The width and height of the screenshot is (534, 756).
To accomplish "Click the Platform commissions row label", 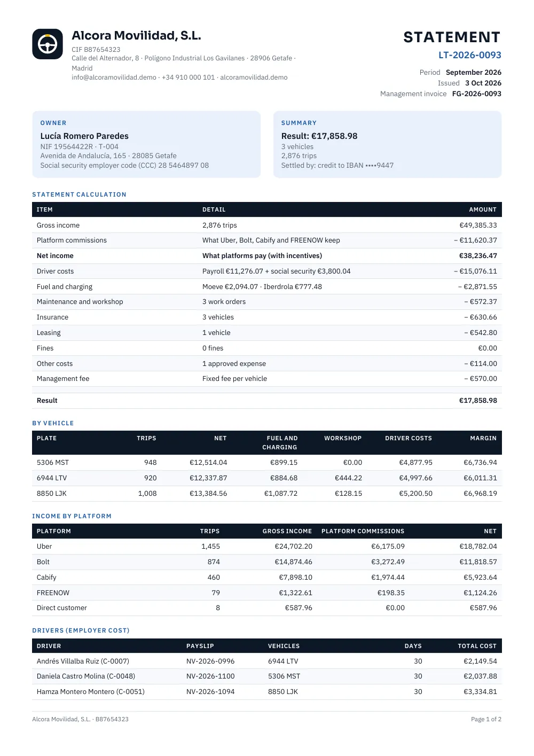I will (x=72, y=240).
